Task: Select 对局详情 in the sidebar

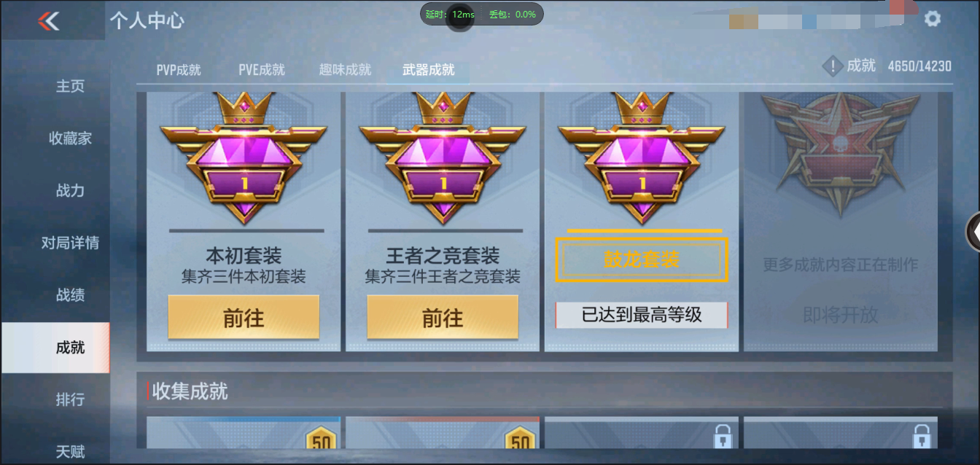Action: pos(70,243)
